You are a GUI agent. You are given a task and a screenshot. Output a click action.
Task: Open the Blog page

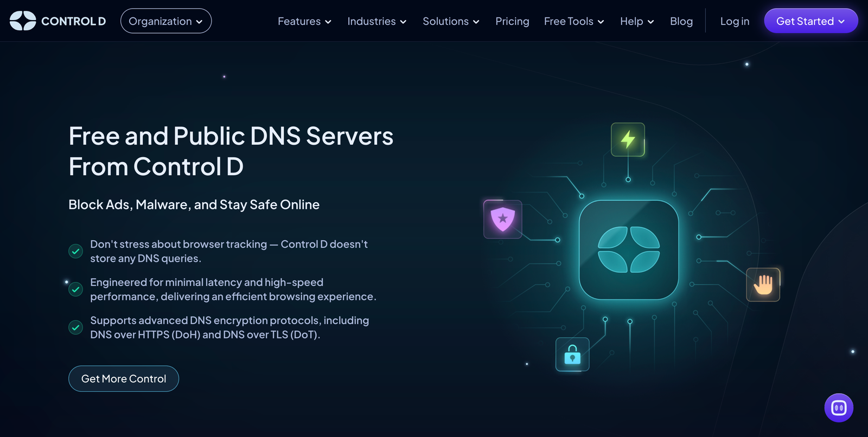[x=681, y=21]
